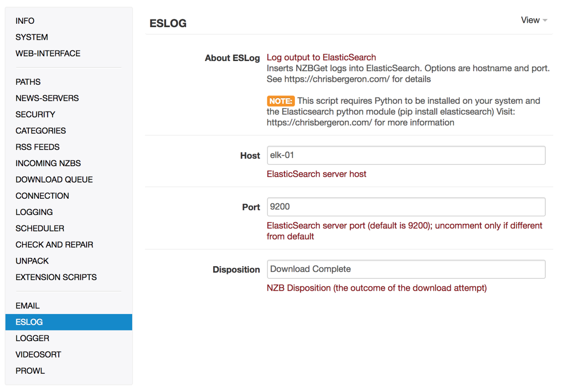The image size is (564, 392).
Task: Open the View dropdown menu
Action: [x=533, y=20]
